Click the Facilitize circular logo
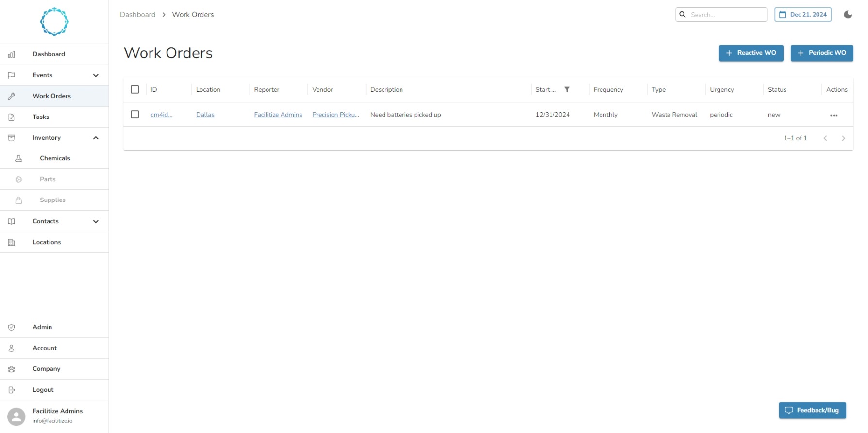This screenshot has height=433, width=868. (54, 22)
